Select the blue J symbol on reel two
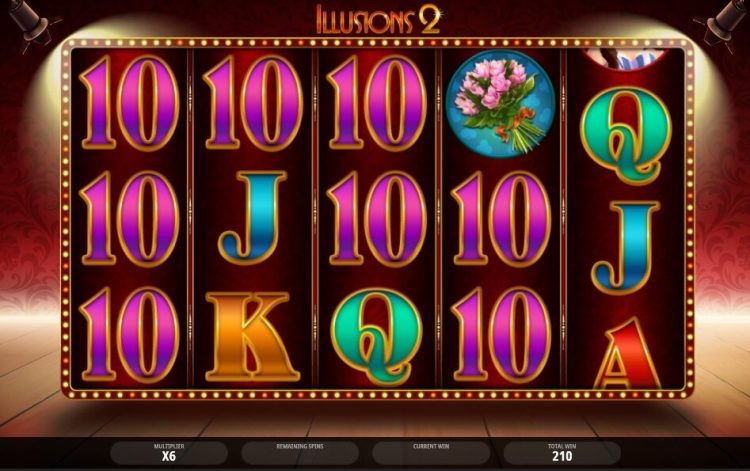This screenshot has width=750, height=471. point(252,218)
